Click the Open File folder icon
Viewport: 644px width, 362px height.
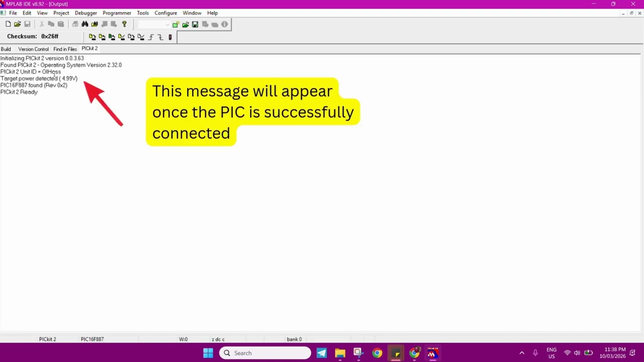pyautogui.click(x=18, y=24)
